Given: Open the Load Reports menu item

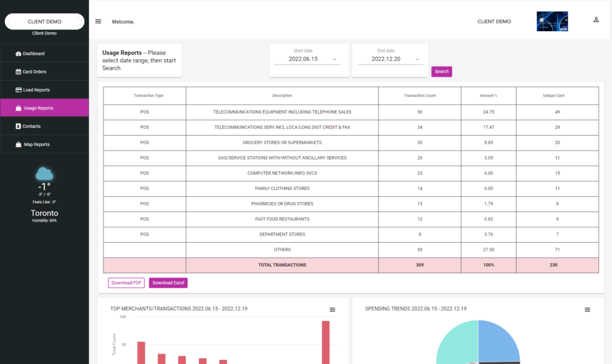Looking at the screenshot, I should pos(44,90).
